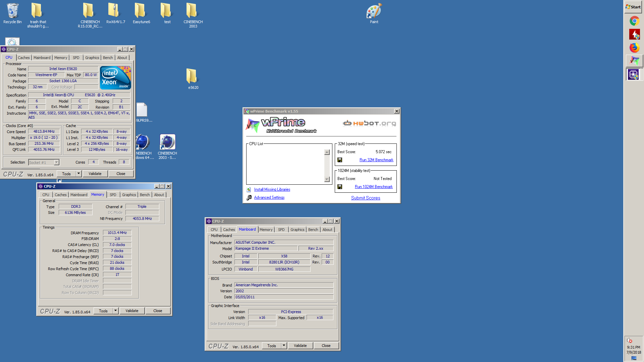Click the Google Chrome taskbar icon
The image size is (644, 362).
pos(634,21)
